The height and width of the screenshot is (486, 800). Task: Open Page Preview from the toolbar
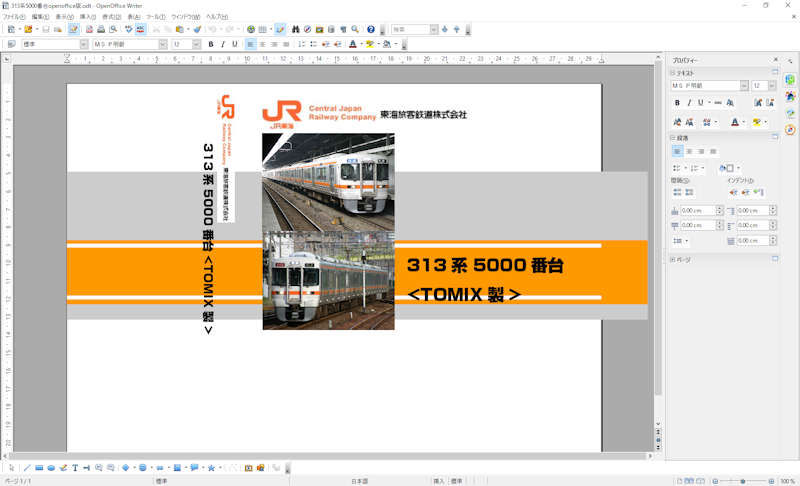(113, 30)
